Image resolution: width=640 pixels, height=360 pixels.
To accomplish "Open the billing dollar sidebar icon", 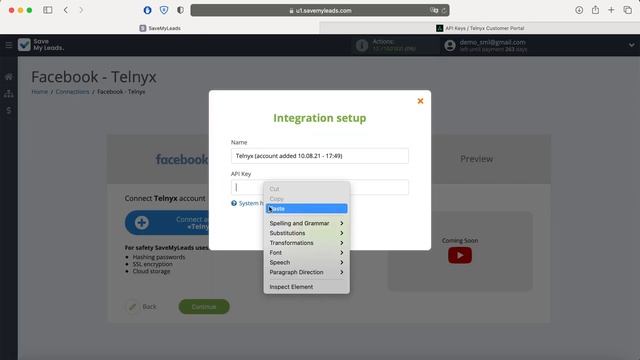I will (x=9, y=111).
